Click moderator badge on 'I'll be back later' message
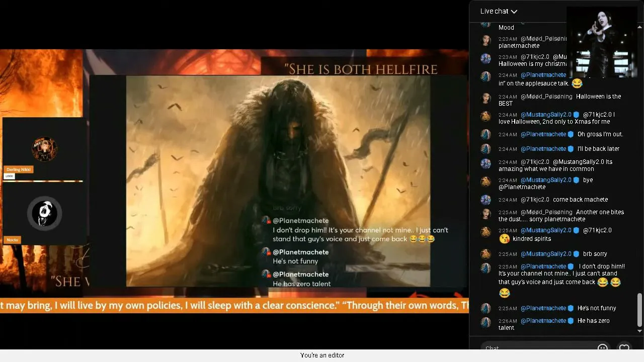The width and height of the screenshot is (644, 362). (571, 149)
